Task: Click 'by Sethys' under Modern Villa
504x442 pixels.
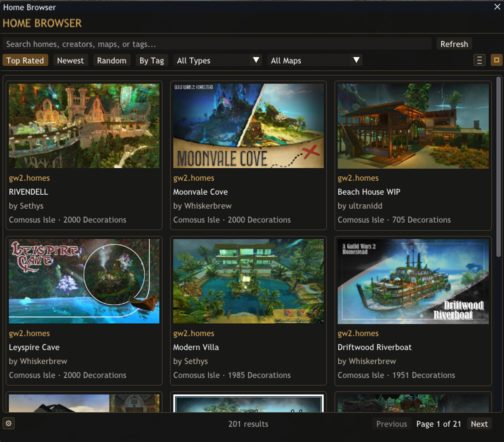Action: (x=191, y=361)
